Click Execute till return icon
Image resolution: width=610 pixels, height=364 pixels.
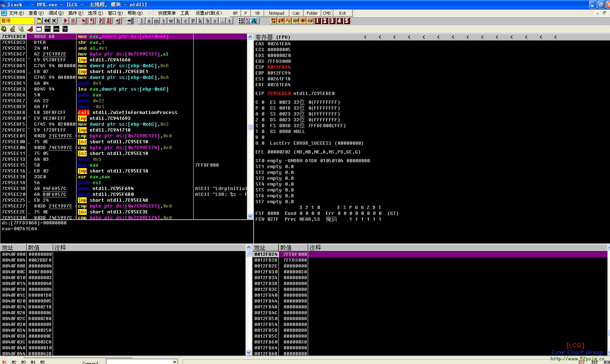click(118, 21)
